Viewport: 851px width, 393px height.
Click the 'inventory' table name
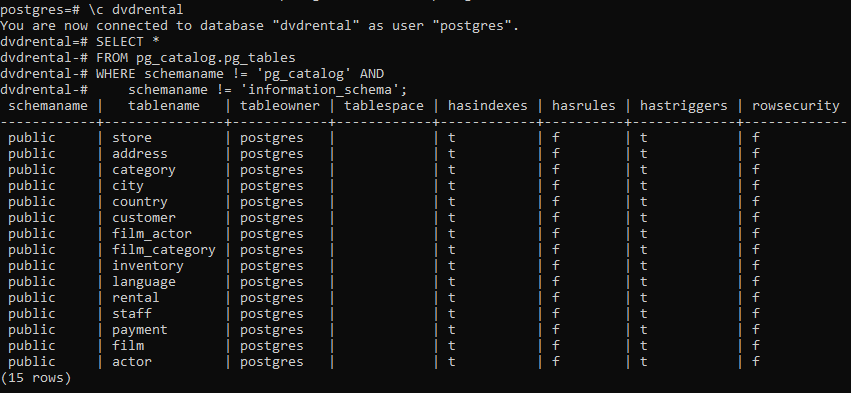coord(148,267)
